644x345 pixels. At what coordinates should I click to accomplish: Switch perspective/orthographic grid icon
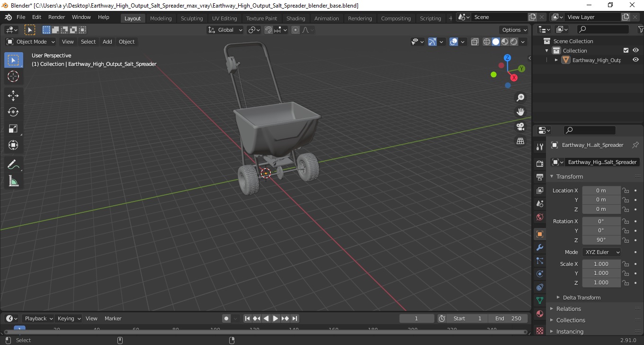(x=520, y=141)
